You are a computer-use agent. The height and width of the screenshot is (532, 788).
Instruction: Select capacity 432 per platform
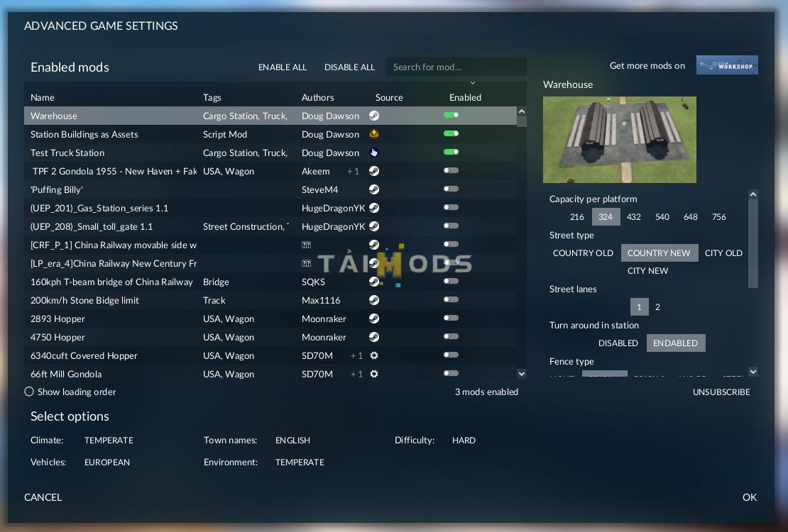point(634,217)
